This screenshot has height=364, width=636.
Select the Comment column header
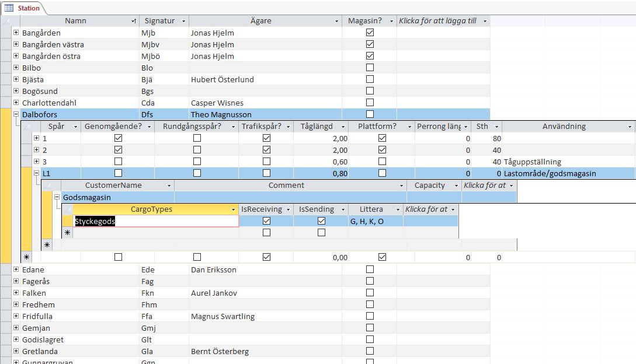pyautogui.click(x=290, y=185)
